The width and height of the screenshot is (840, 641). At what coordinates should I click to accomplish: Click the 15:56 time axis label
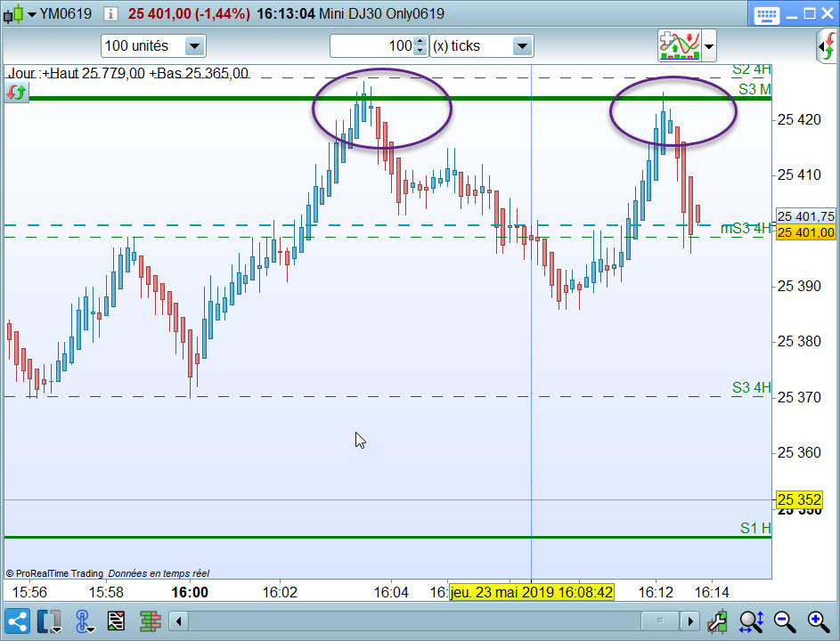[29, 592]
